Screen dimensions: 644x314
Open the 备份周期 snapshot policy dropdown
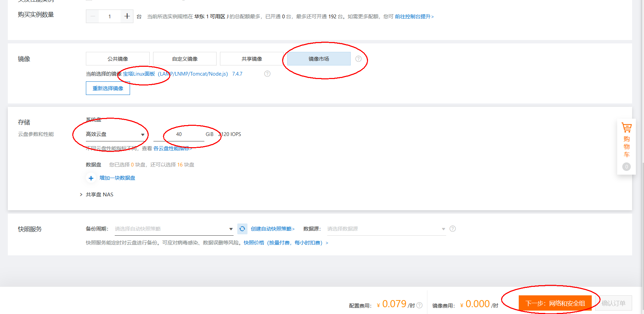174,229
